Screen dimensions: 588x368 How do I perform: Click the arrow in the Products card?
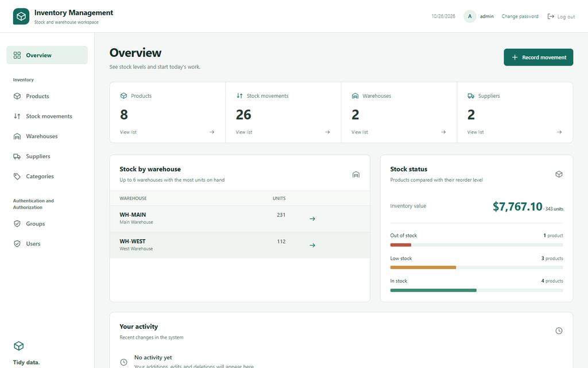(212, 132)
